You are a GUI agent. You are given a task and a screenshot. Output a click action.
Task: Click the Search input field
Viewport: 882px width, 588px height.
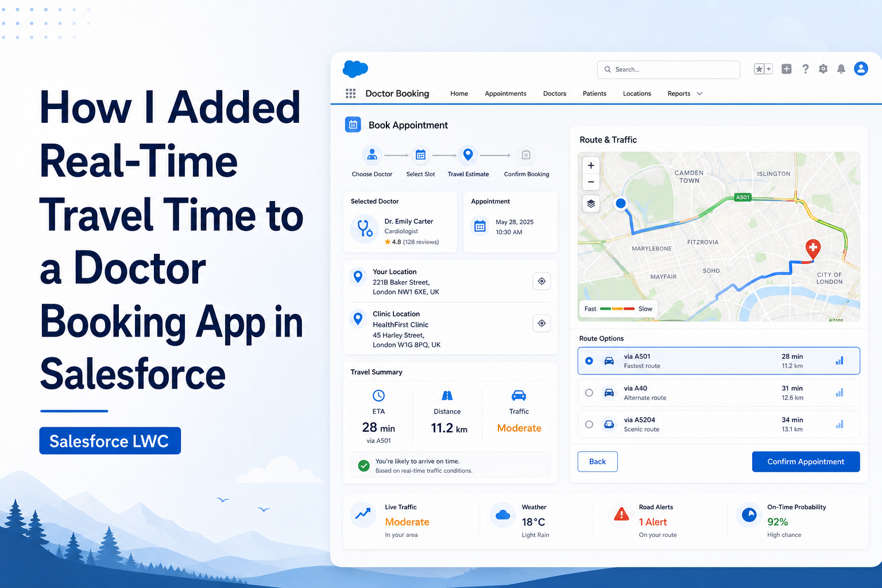point(668,69)
